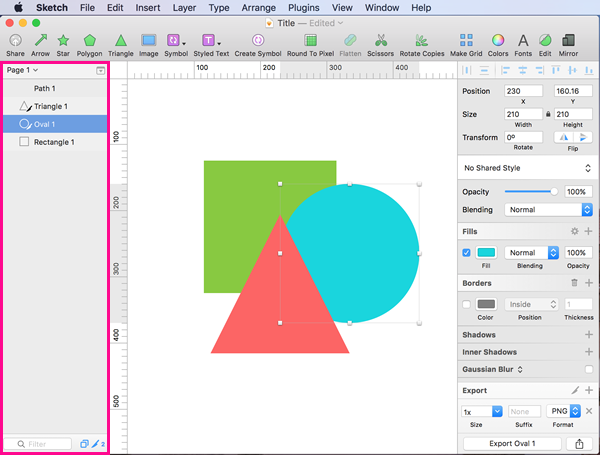Screen dimensions: 600x455
Task: Select the Arrow tool
Action: pos(41,45)
